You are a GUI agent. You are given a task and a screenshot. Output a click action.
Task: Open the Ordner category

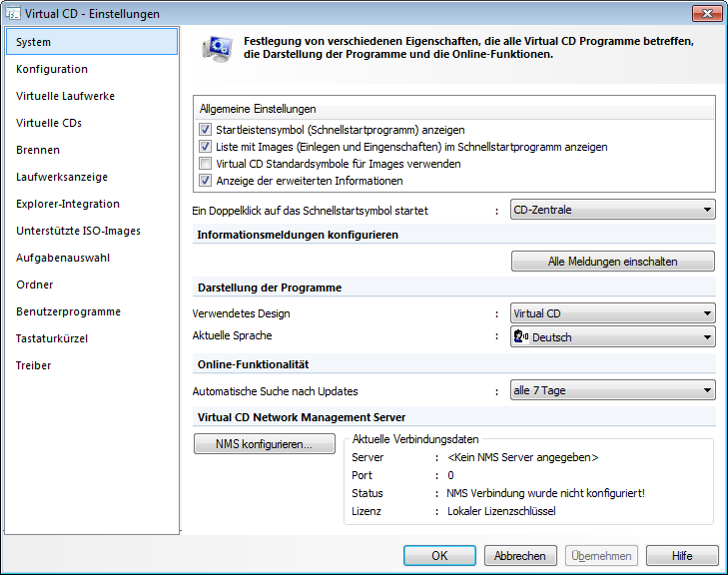92,285
